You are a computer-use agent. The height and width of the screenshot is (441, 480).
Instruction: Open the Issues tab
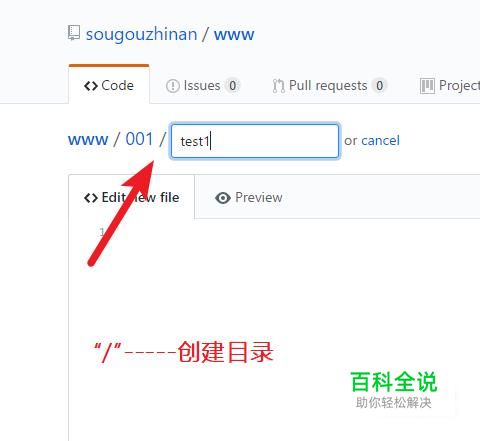(x=202, y=86)
